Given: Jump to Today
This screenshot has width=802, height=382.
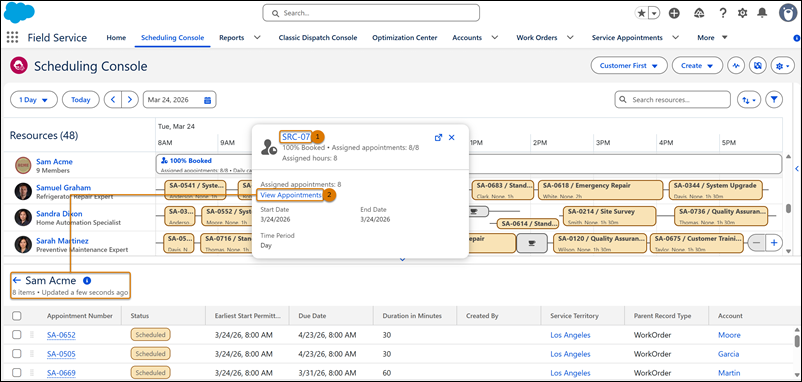Looking at the screenshot, I should pyautogui.click(x=81, y=100).
